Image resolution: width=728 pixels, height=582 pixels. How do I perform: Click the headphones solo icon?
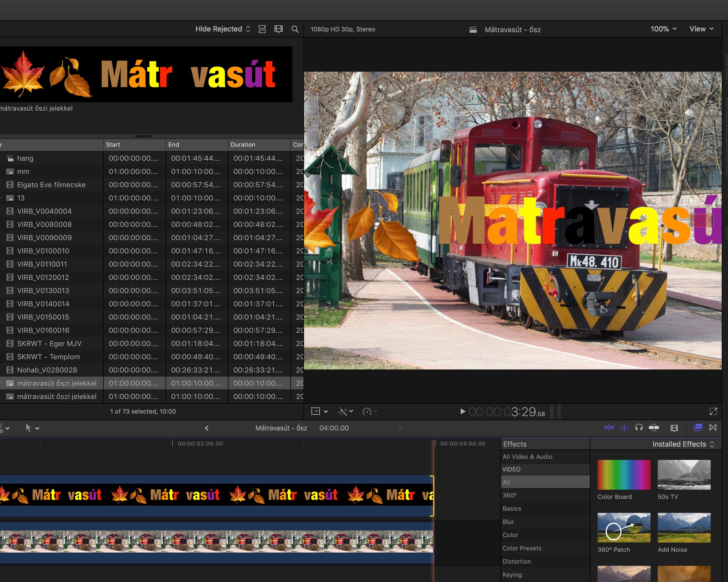coord(639,427)
